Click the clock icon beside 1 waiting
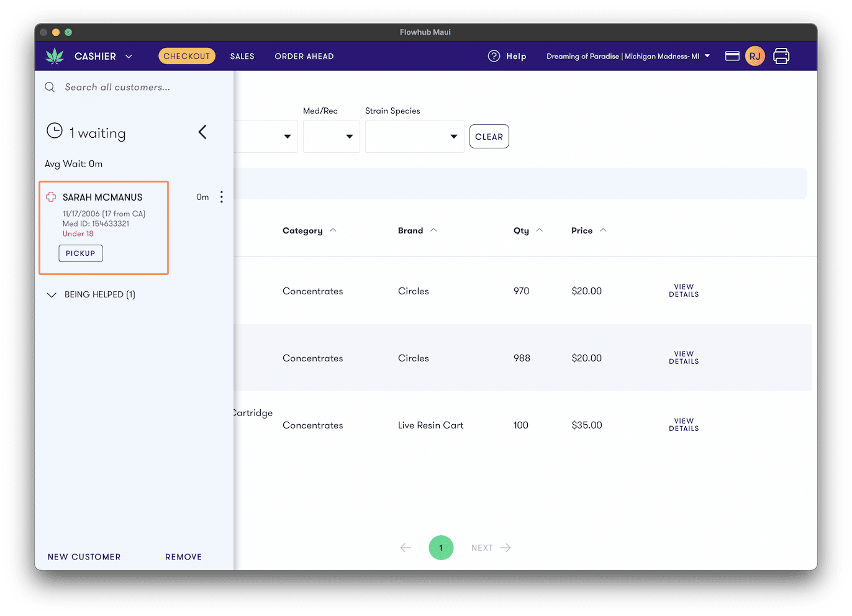 55,131
